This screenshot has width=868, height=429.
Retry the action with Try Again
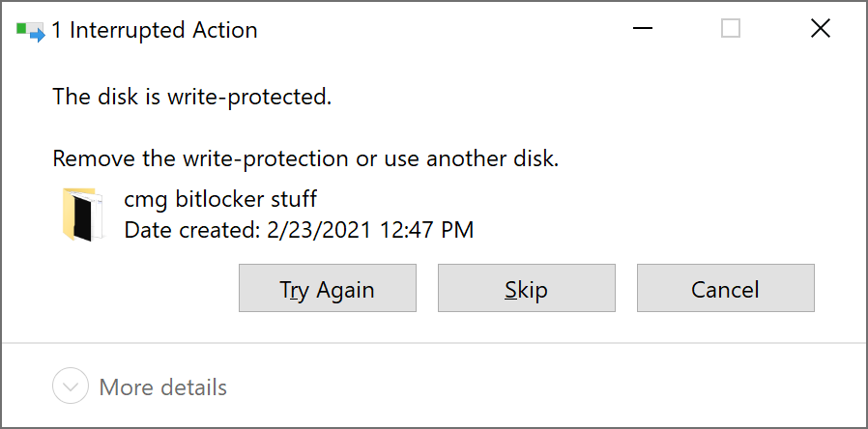point(327,288)
